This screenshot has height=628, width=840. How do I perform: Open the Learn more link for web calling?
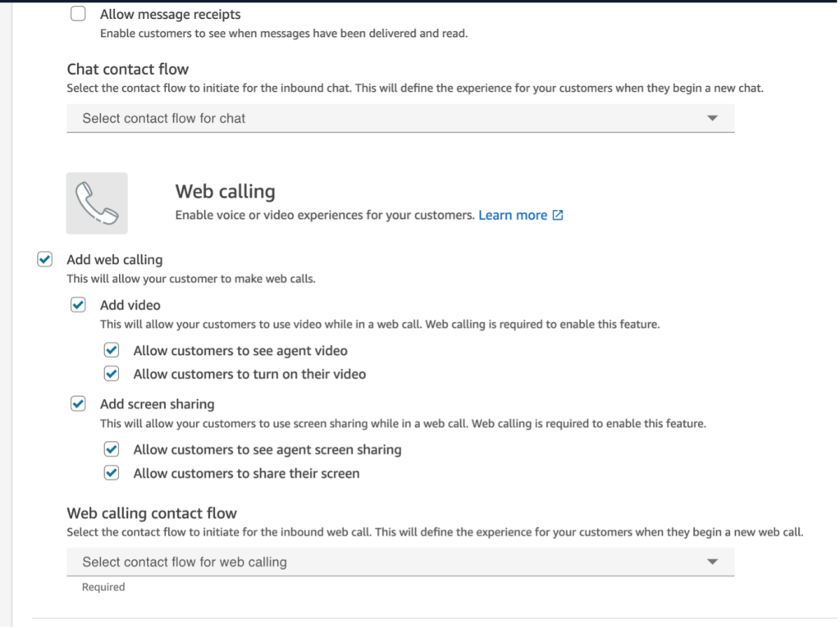pyautogui.click(x=513, y=216)
